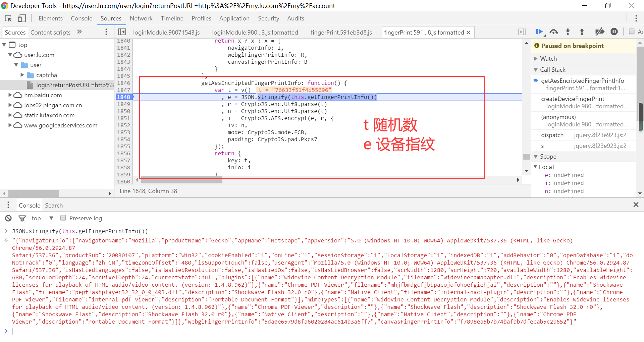Expand www.googleadservices.com domain
The height and width of the screenshot is (342, 644).
coord(10,125)
